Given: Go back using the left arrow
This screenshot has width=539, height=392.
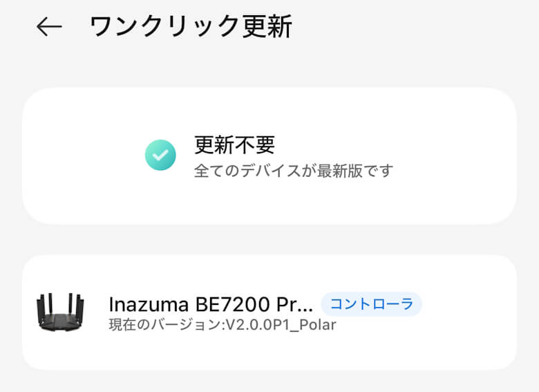Looking at the screenshot, I should click(x=49, y=27).
